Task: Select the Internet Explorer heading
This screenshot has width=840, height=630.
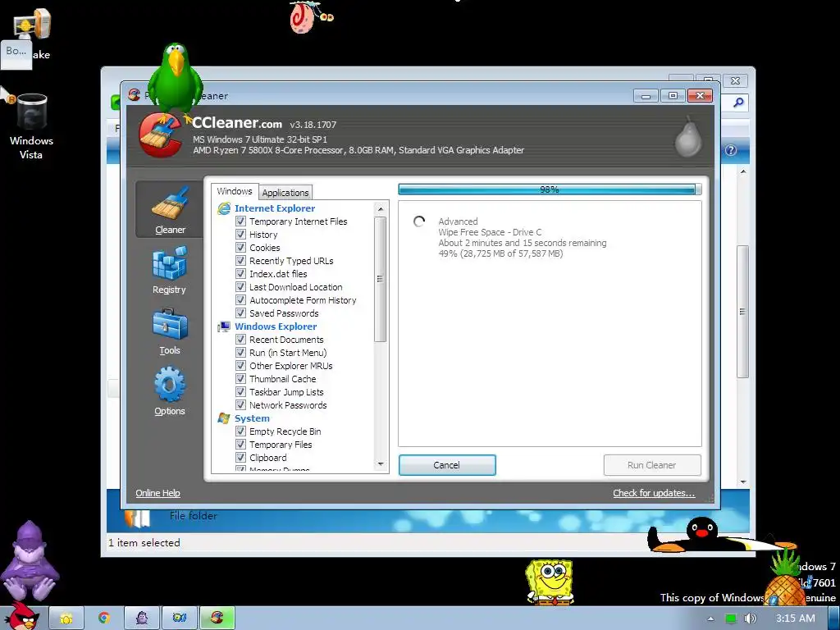Action: pyautogui.click(x=274, y=208)
